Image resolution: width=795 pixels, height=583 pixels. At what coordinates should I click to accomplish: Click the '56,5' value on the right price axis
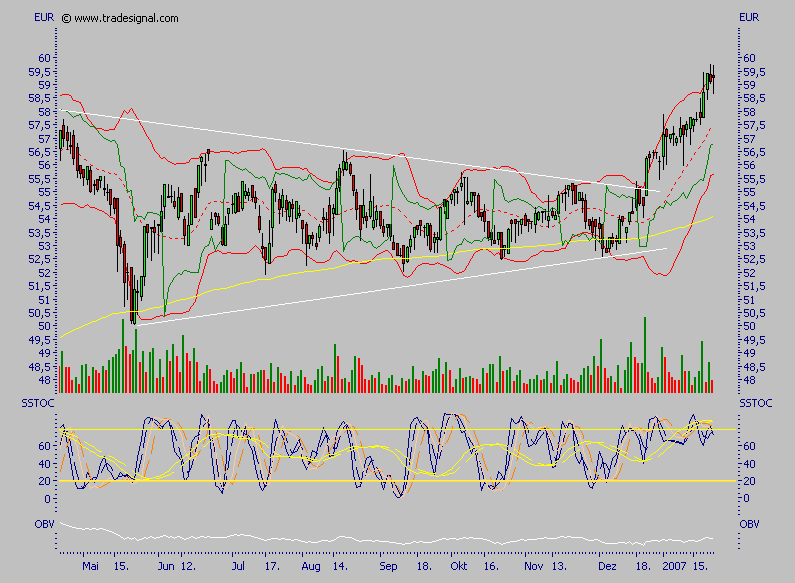tap(754, 152)
